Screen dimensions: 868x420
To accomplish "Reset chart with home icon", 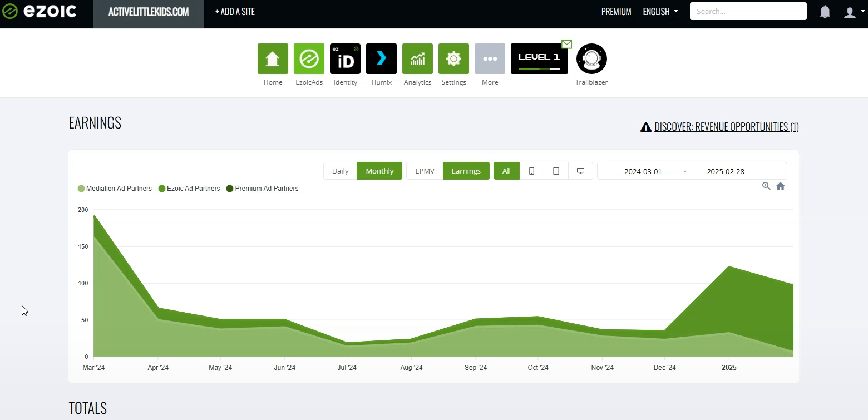I will click(x=780, y=186).
